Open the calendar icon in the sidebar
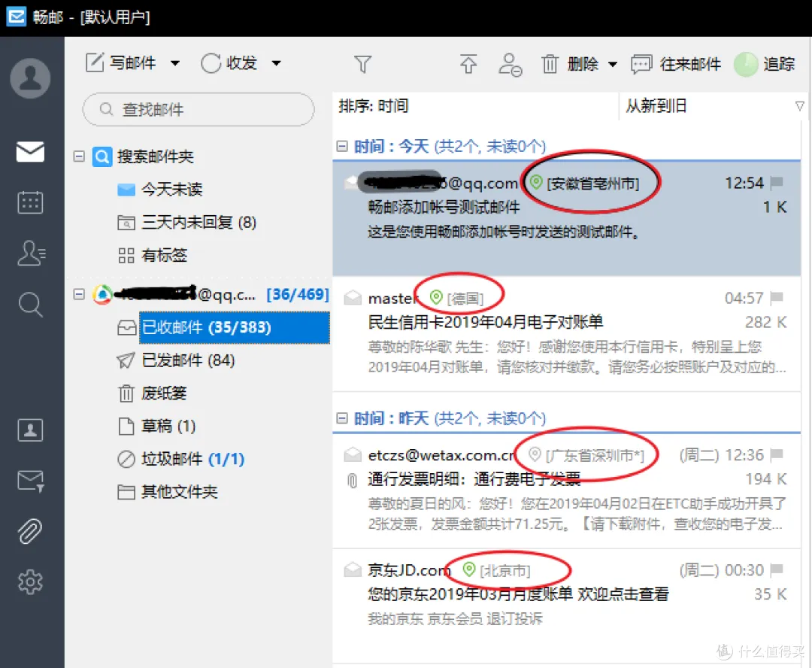812x668 pixels. tap(30, 202)
